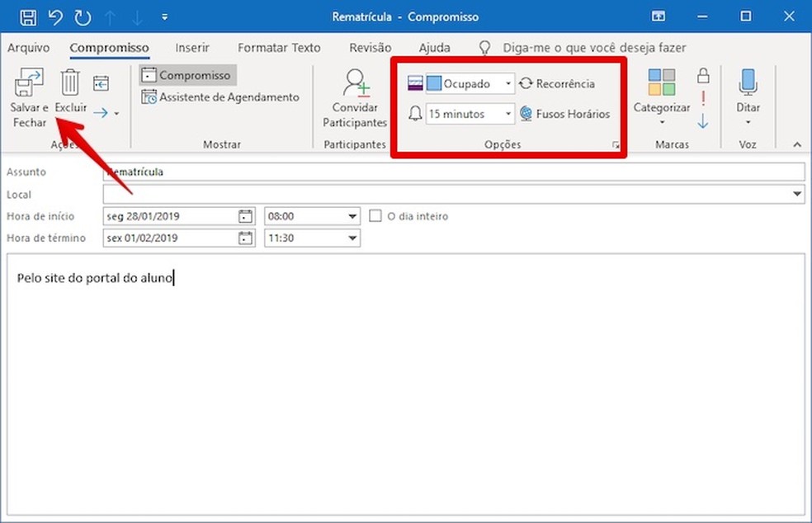Mark the appointment with high importance
This screenshot has width=812, height=523.
[703, 98]
